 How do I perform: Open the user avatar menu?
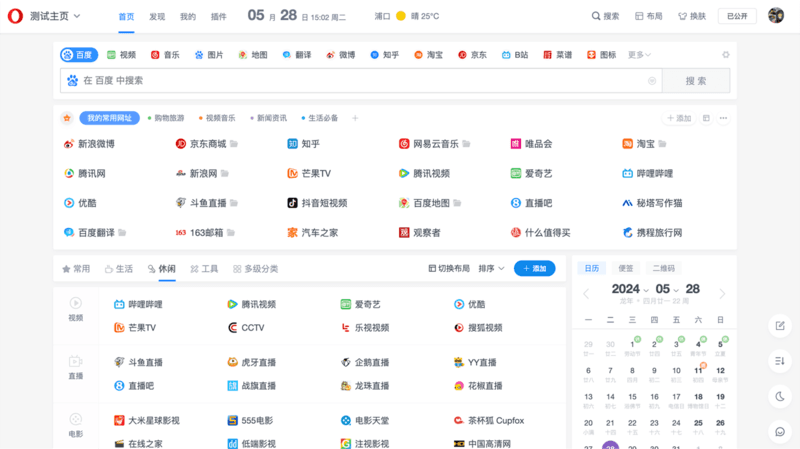776,16
